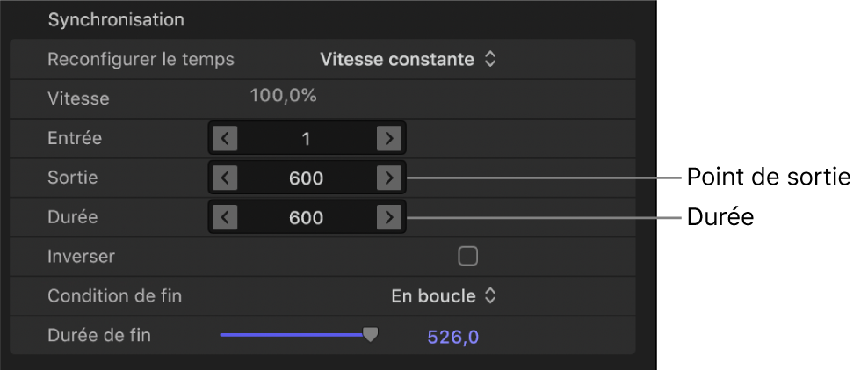Click the Entrée decrement arrow
Viewport: 868px width, 371px height.
[225, 138]
